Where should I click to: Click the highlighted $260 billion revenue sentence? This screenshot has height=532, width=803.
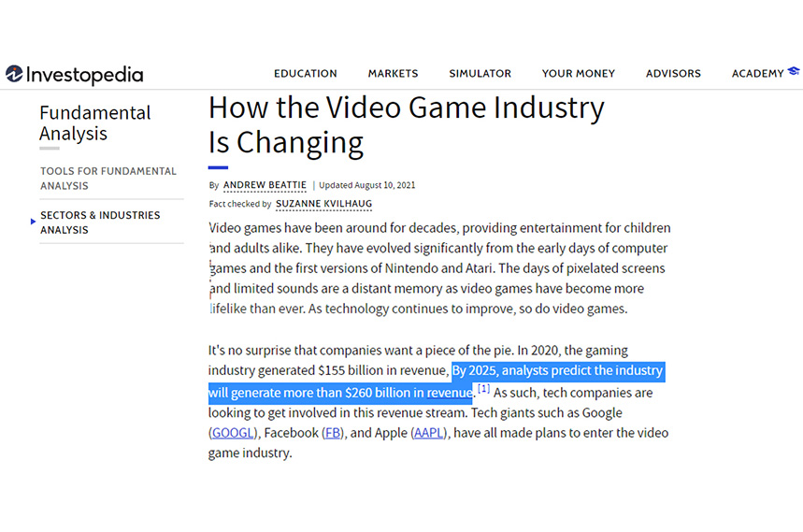tap(557, 371)
